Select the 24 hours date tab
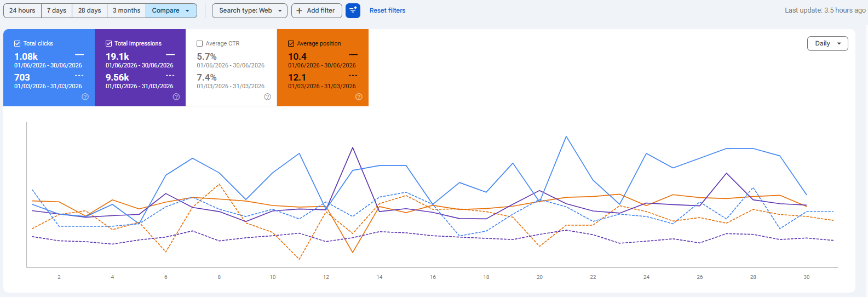This screenshot has height=297, width=868. click(x=22, y=10)
